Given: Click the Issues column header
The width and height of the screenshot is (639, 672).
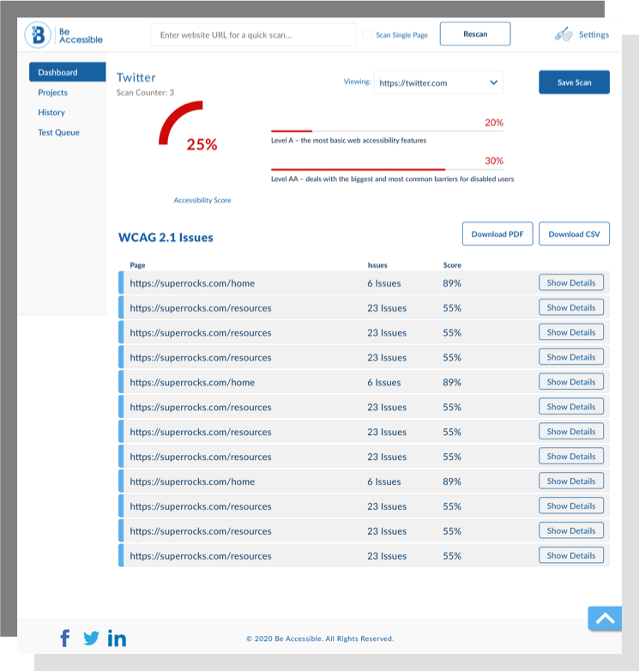Looking at the screenshot, I should tap(377, 265).
